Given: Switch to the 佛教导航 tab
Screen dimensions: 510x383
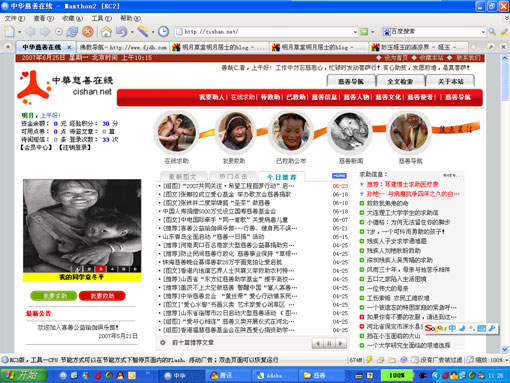Looking at the screenshot, I should point(123,47).
